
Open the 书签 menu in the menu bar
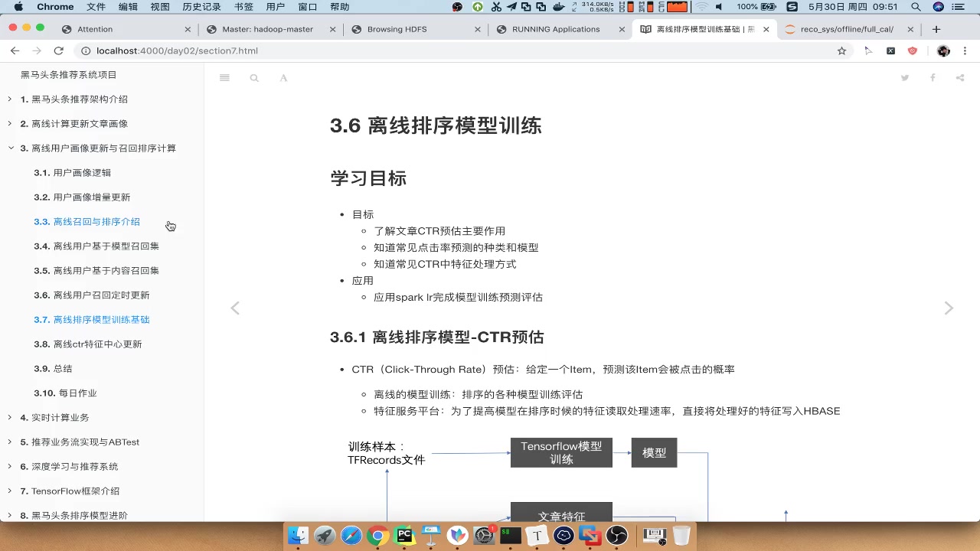[x=243, y=7]
